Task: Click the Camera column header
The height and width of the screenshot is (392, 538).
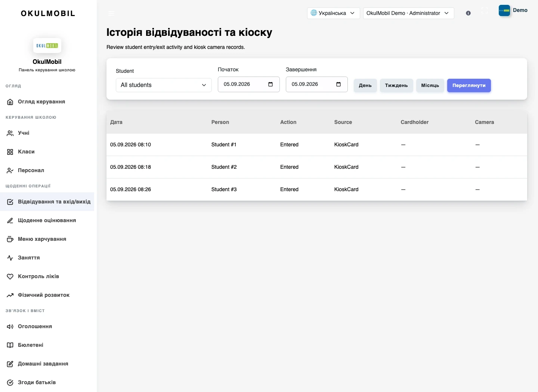Action: (484, 122)
